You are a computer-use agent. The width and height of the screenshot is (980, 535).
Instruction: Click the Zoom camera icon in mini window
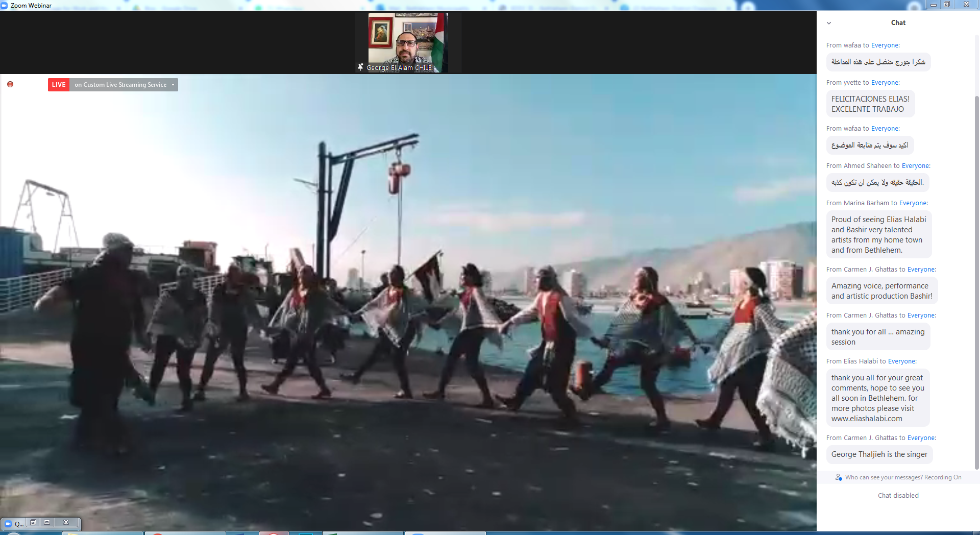pyautogui.click(x=8, y=524)
